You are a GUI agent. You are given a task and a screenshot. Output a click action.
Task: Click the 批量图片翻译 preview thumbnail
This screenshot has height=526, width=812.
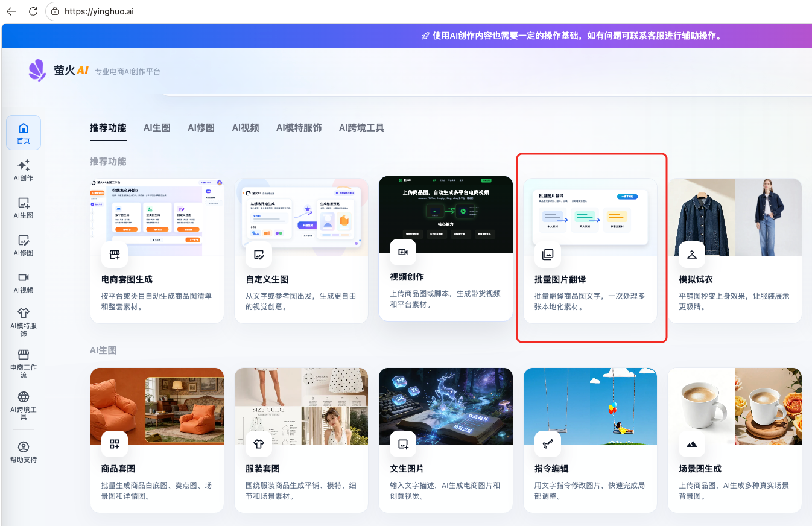590,217
